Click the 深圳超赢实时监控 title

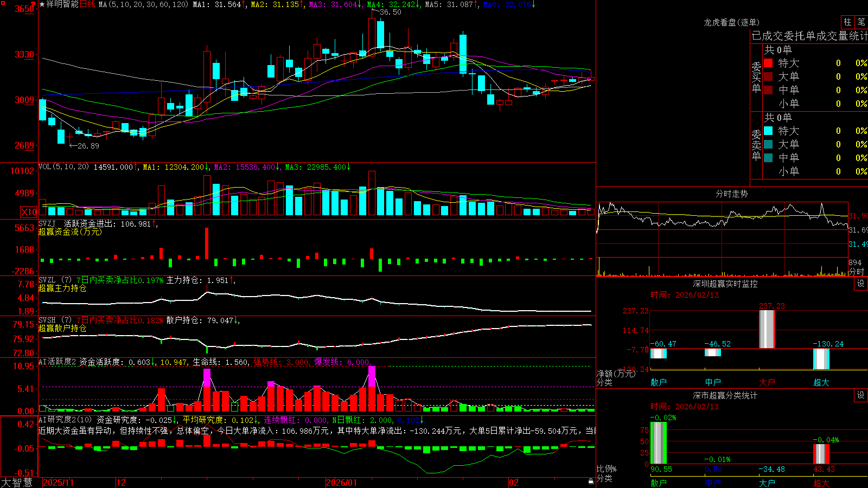[725, 284]
